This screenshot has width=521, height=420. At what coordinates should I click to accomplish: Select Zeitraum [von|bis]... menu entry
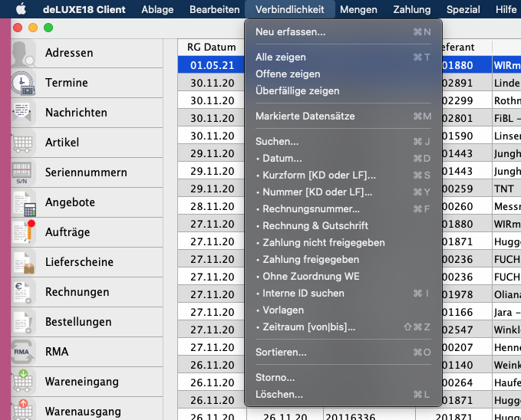343,327
